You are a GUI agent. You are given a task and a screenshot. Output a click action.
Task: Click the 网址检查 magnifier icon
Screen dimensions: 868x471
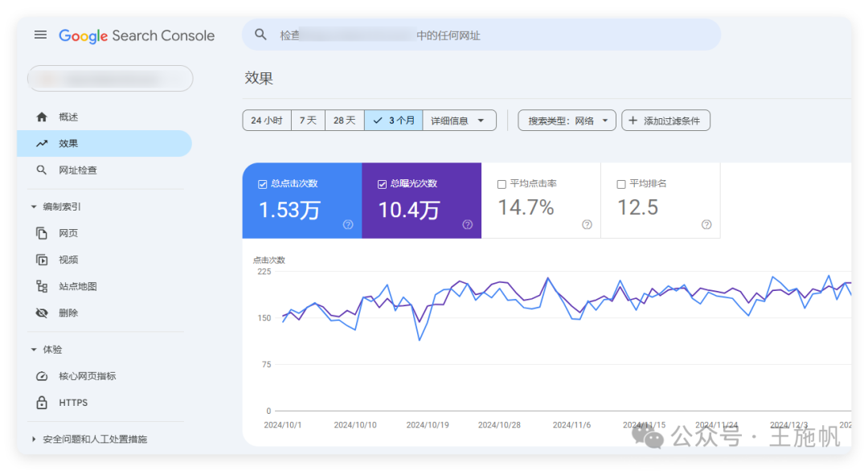coord(41,170)
